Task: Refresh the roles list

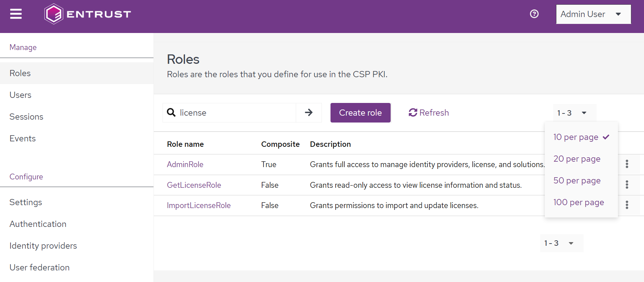Action: pyautogui.click(x=429, y=113)
